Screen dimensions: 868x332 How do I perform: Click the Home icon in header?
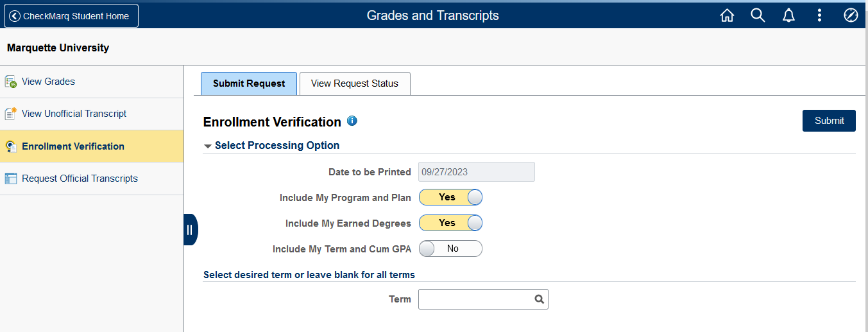(x=727, y=15)
